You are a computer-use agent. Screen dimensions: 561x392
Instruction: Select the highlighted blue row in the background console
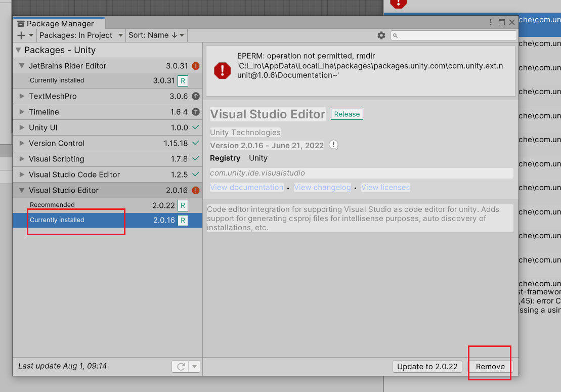(x=540, y=25)
